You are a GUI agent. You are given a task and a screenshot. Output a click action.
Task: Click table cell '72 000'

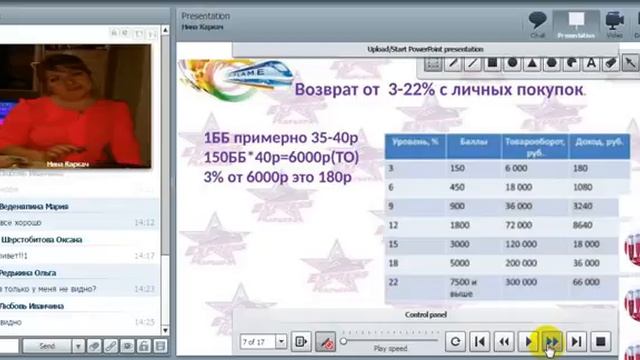(x=518, y=225)
